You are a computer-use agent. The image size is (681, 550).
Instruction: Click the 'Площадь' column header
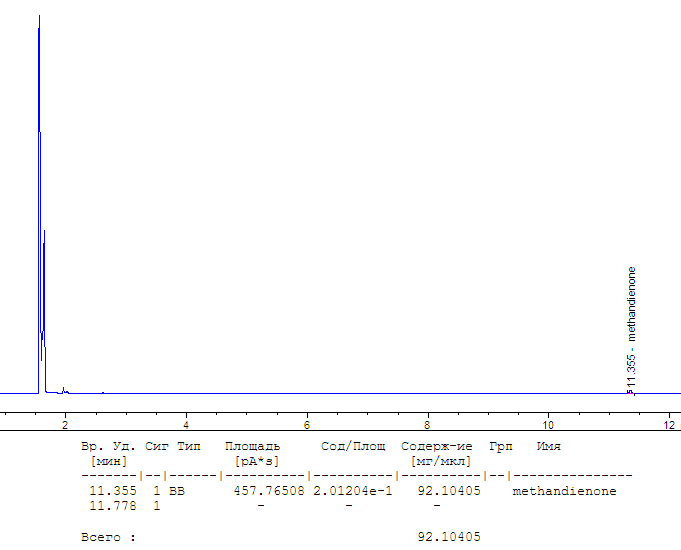[252, 446]
